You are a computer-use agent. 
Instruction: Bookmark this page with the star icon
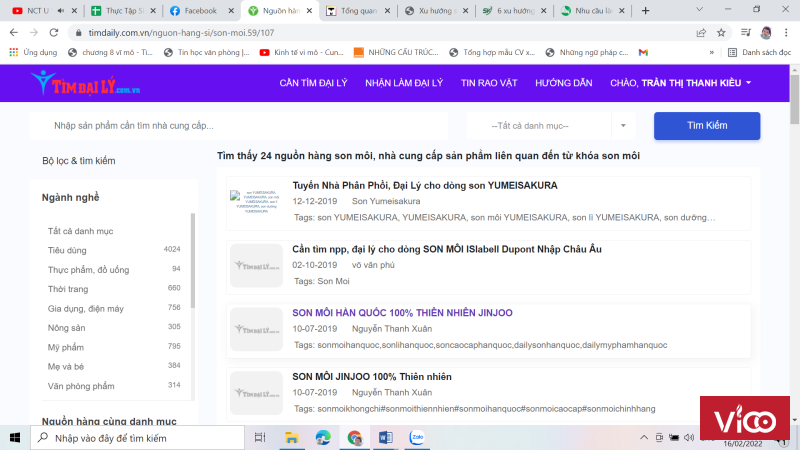click(721, 32)
